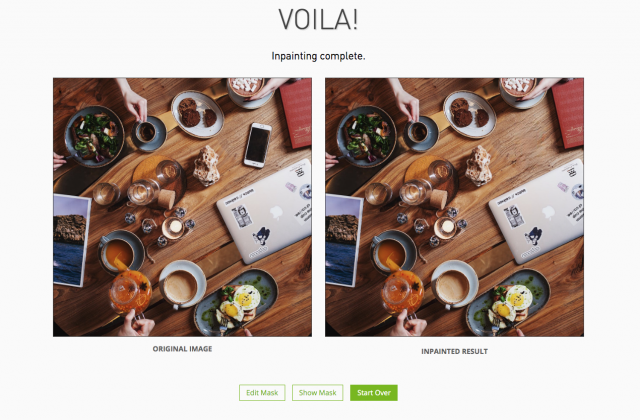Screen dimensions: 640x420
Task: Restart with the green Start Over button
Action: point(373,393)
